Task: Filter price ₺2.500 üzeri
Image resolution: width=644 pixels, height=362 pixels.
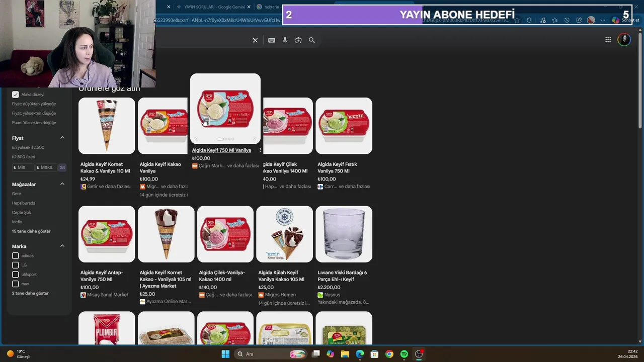Action: point(24,157)
